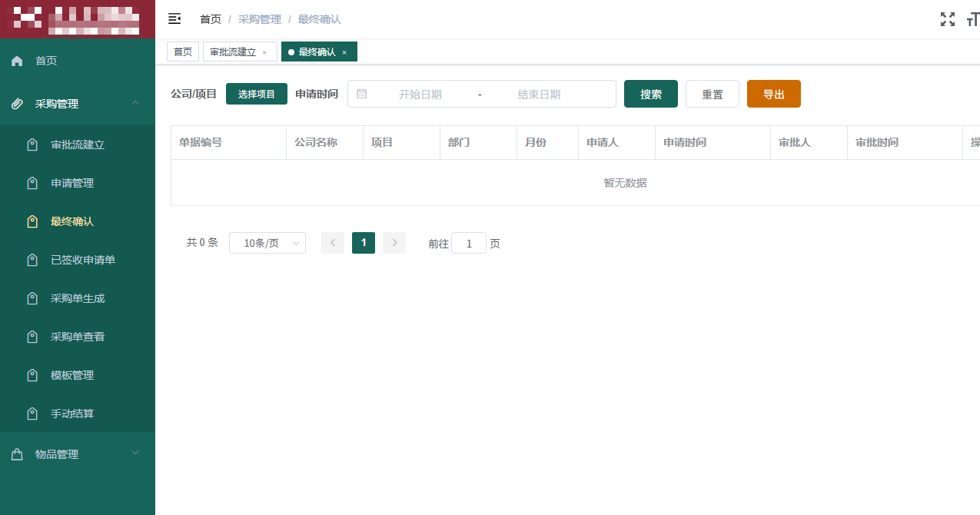
Task: Open 采购单生成 using its document icon
Action: (32, 297)
